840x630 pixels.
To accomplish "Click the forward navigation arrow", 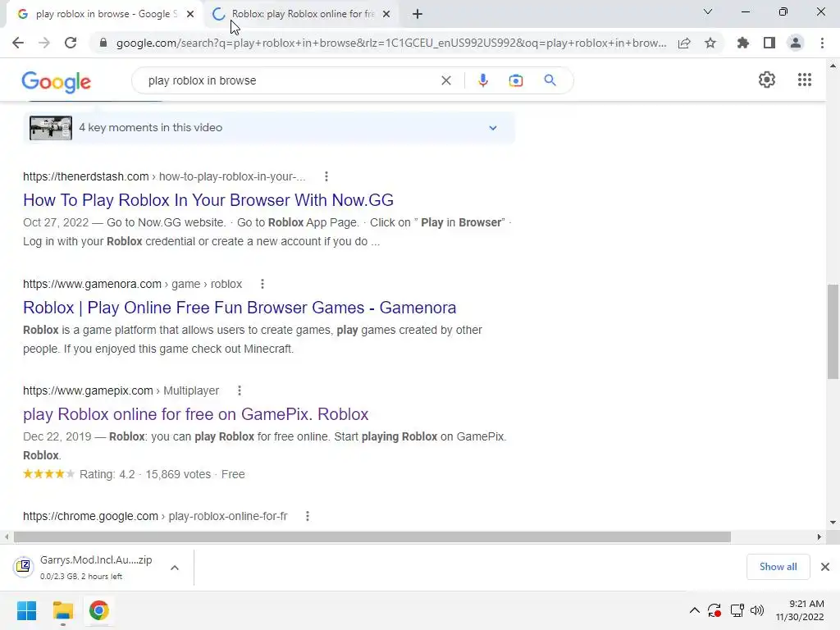I will tap(44, 43).
